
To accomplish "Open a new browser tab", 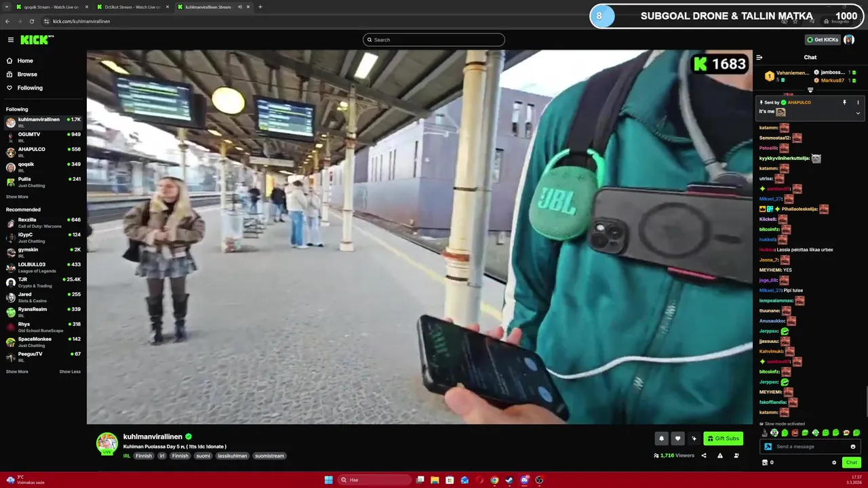I will 260,7.
